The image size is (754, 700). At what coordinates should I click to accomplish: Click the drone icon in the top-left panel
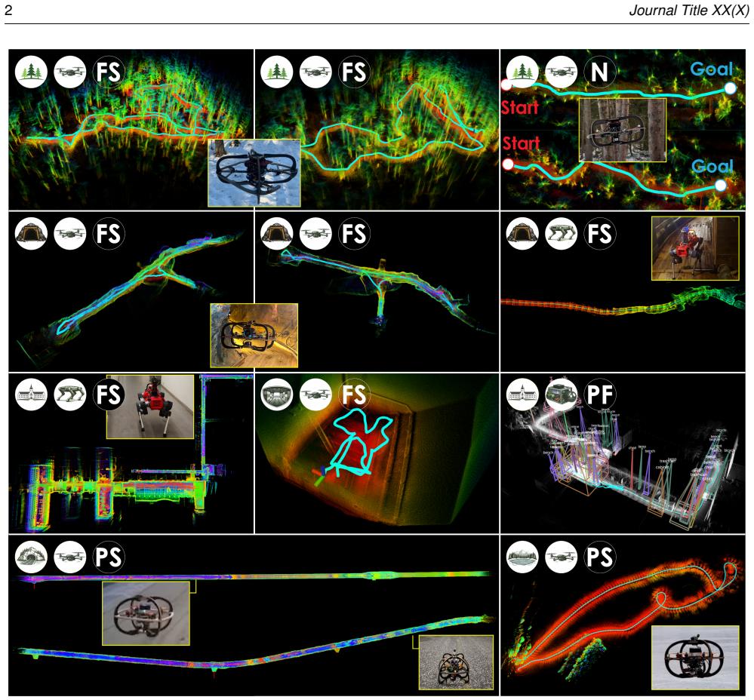click(69, 72)
